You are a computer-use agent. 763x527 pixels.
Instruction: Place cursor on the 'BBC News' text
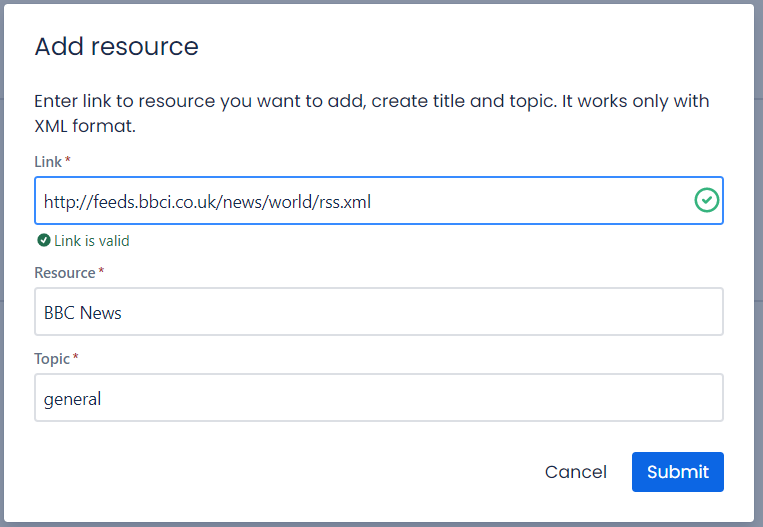(x=82, y=313)
